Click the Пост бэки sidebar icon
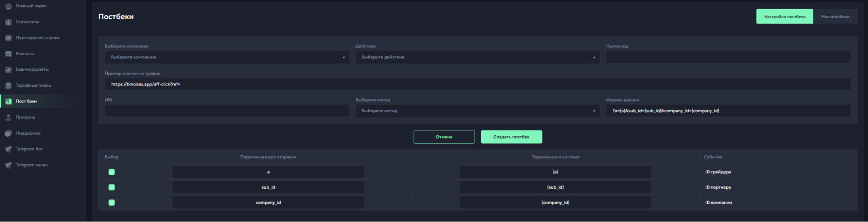The height and width of the screenshot is (222, 868). [x=8, y=101]
